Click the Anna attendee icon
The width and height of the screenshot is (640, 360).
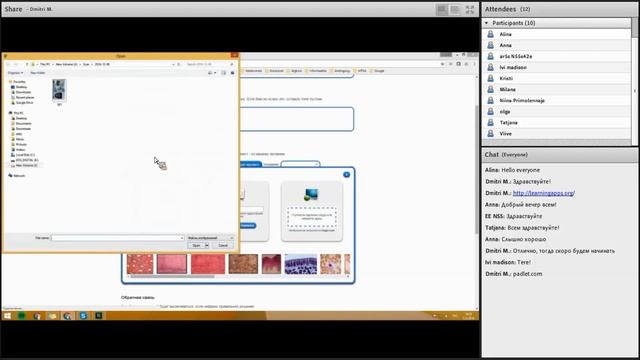491,45
